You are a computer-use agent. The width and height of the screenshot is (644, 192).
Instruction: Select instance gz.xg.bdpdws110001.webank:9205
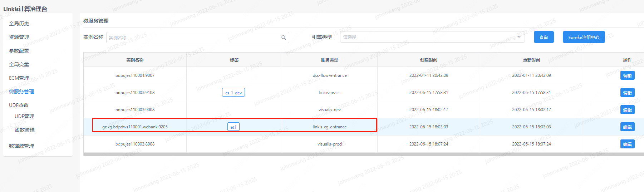tap(135, 127)
